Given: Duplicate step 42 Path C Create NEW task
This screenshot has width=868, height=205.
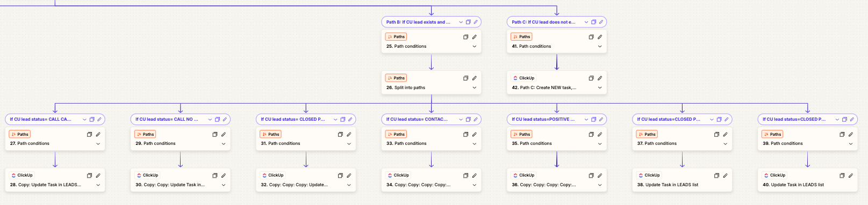Looking at the screenshot, I should click(591, 78).
